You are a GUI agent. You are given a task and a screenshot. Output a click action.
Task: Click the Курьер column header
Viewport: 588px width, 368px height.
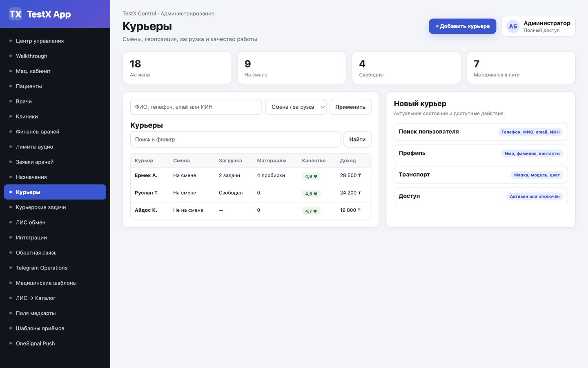coord(144,161)
